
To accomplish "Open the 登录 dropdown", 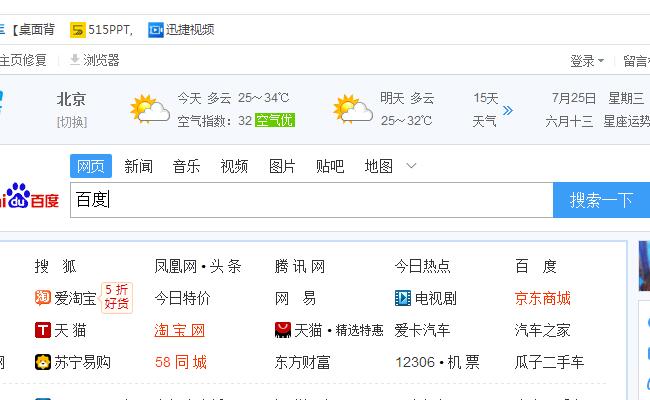I will click(x=587, y=61).
